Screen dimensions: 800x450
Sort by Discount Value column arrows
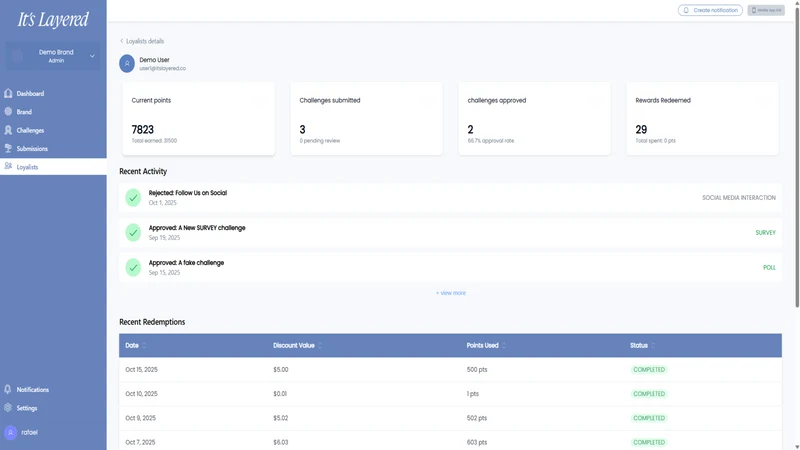coord(320,345)
